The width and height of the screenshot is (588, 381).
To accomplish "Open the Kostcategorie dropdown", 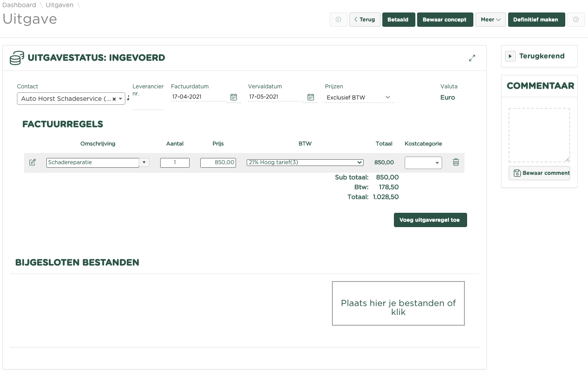I will (x=423, y=163).
